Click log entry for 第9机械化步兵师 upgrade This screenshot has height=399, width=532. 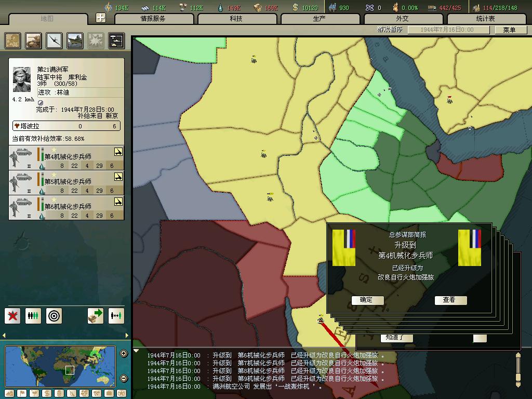[x=266, y=379]
